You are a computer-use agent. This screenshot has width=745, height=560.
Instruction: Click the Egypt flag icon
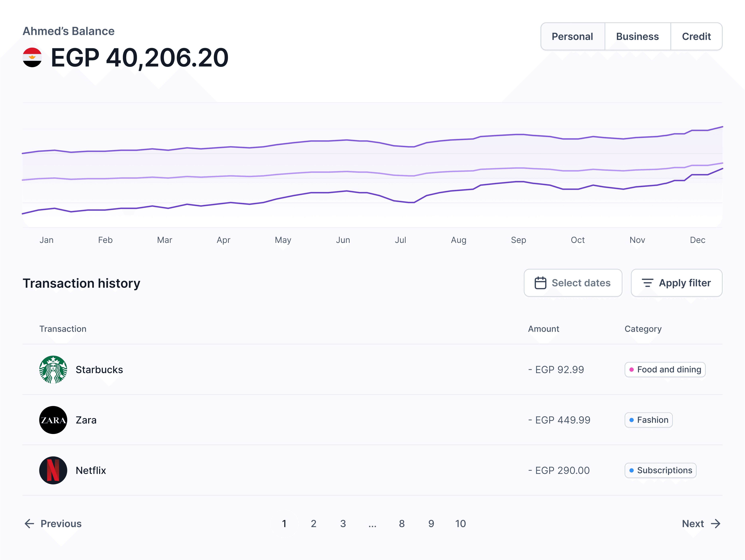32,58
